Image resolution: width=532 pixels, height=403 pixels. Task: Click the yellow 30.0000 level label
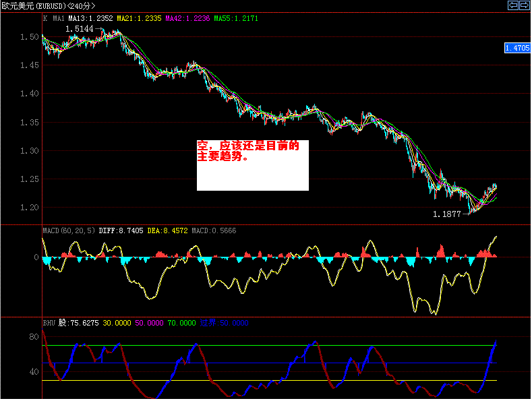click(x=117, y=323)
